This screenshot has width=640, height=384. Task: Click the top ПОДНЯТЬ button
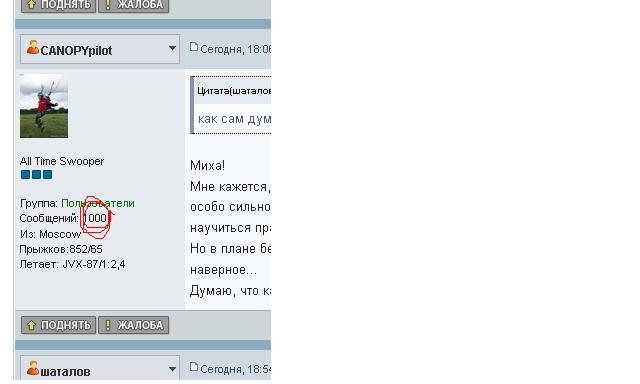pyautogui.click(x=58, y=5)
